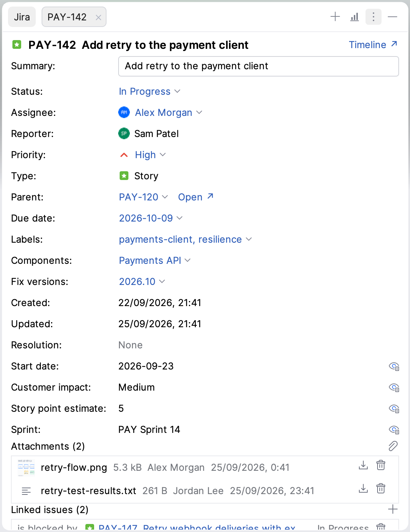This screenshot has width=410, height=532.
Task: Open the PAY-120 parent dropdown
Action: [143, 197]
